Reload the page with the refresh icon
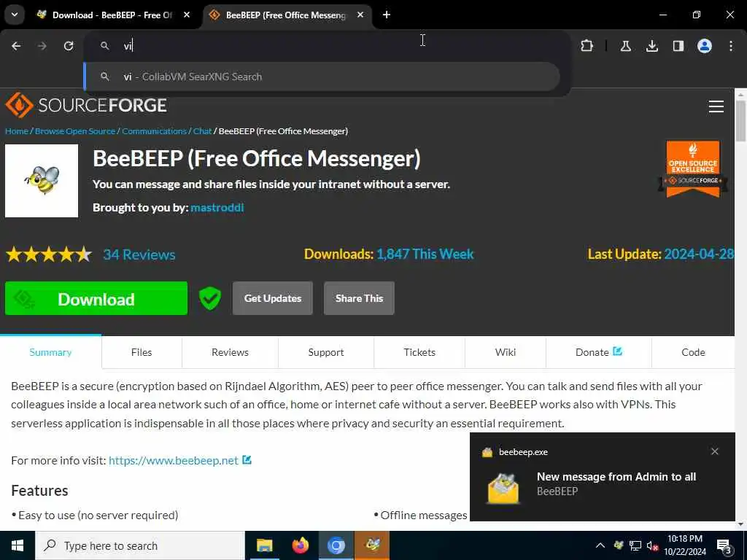Viewport: 747px width, 560px height. tap(69, 46)
